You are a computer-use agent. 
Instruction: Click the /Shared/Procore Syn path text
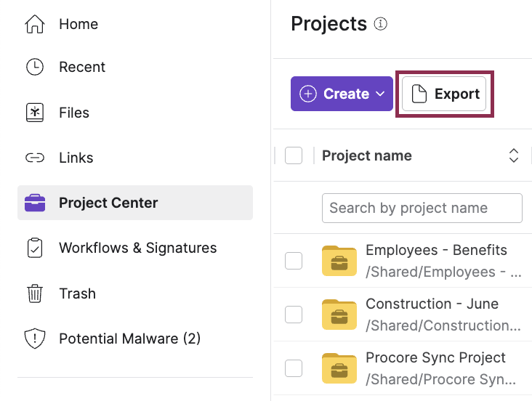click(440, 379)
